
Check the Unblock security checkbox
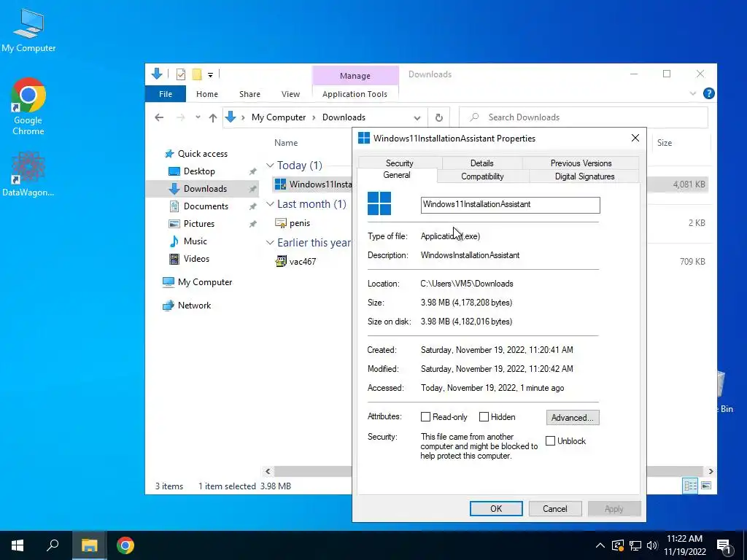(x=550, y=441)
